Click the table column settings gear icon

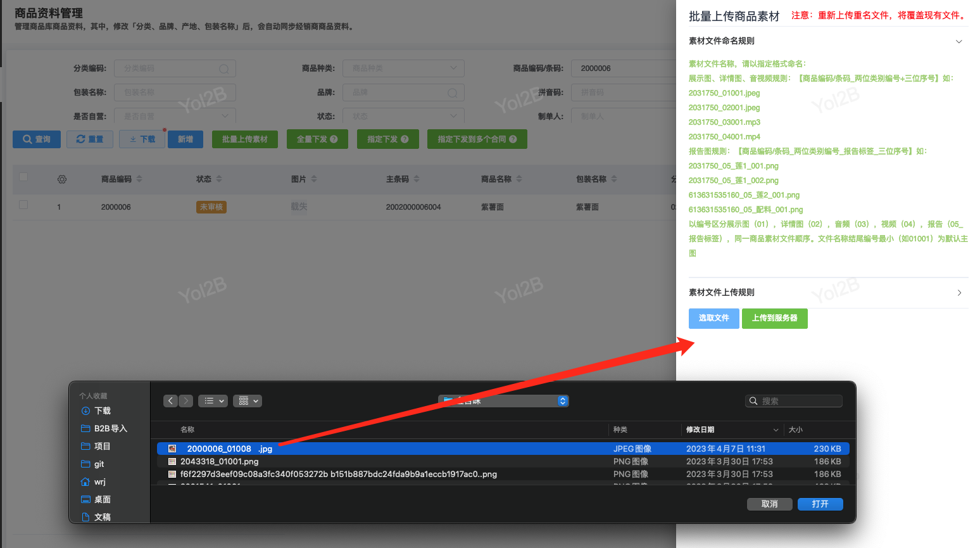62,179
